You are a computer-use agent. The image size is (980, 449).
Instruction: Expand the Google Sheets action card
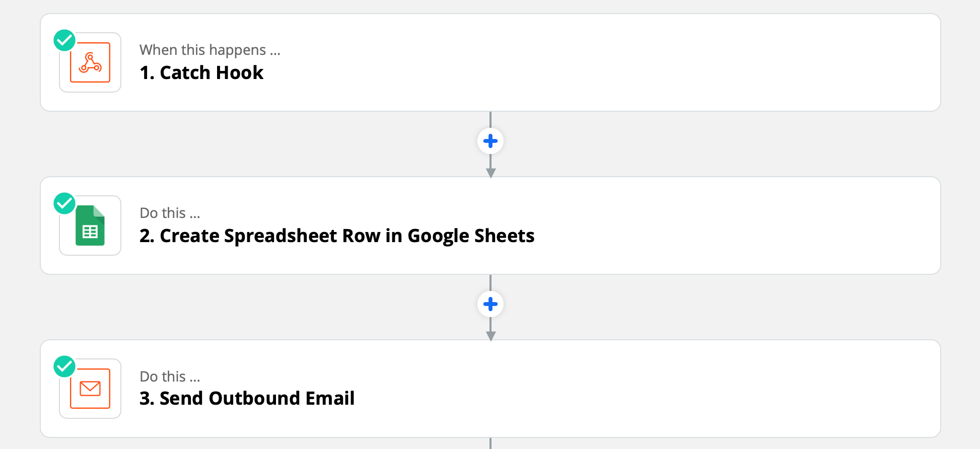click(491, 226)
